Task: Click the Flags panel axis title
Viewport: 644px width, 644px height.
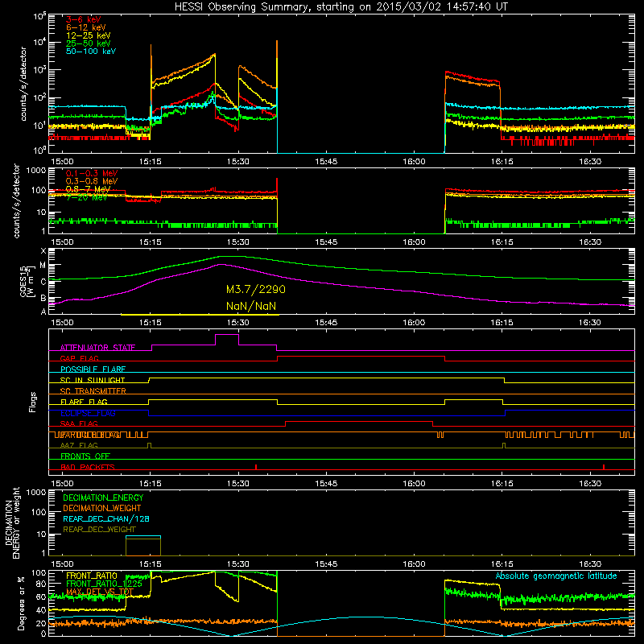Action: click(33, 402)
